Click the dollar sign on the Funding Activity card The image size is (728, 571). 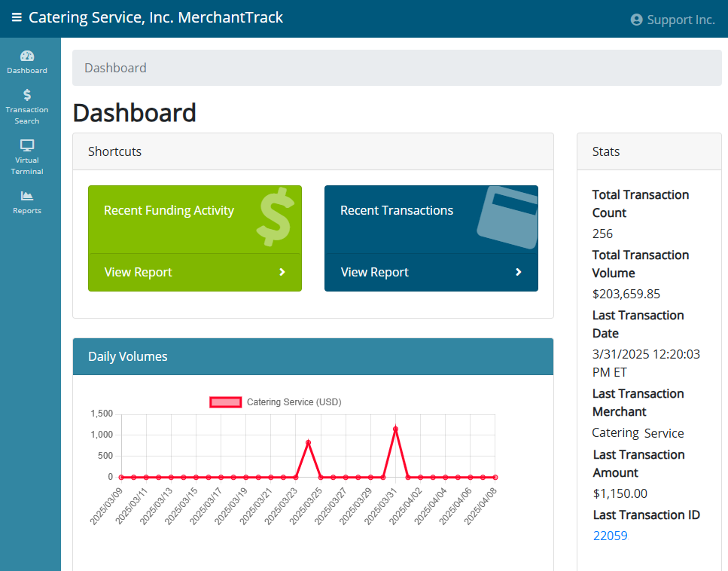click(x=276, y=216)
